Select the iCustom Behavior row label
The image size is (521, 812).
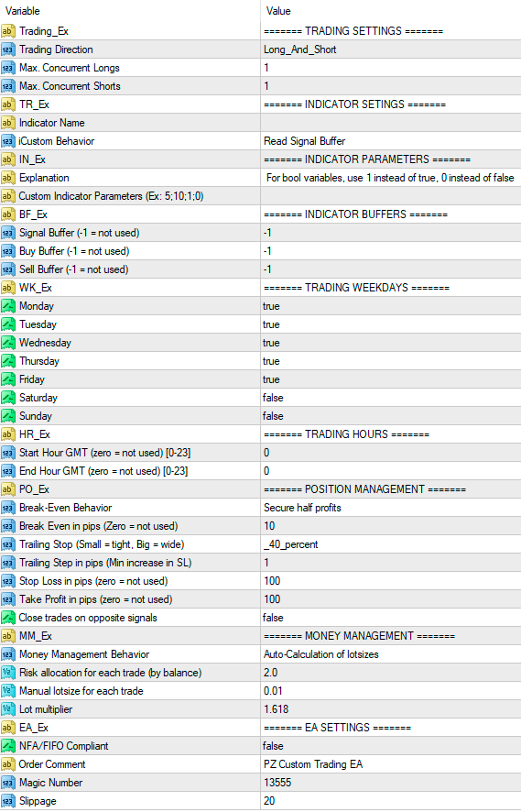pos(57,141)
